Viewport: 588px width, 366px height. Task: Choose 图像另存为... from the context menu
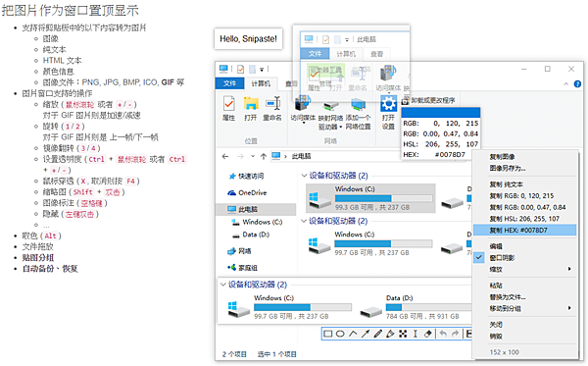click(507, 169)
